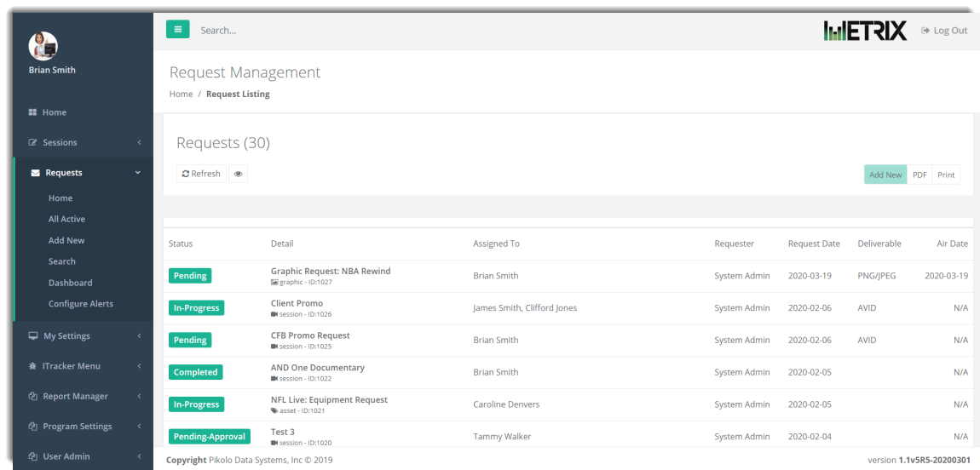
Task: Toggle column visibility with the eye button
Action: [238, 175]
